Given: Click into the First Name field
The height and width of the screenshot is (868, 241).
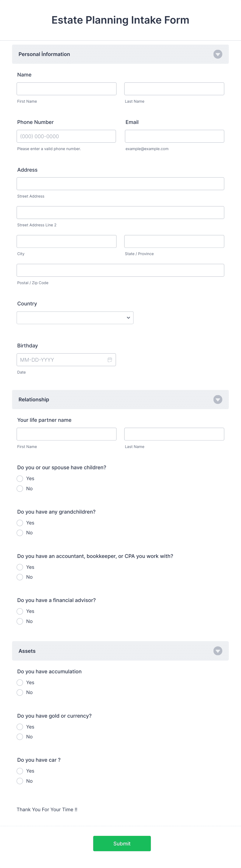Looking at the screenshot, I should click(66, 89).
